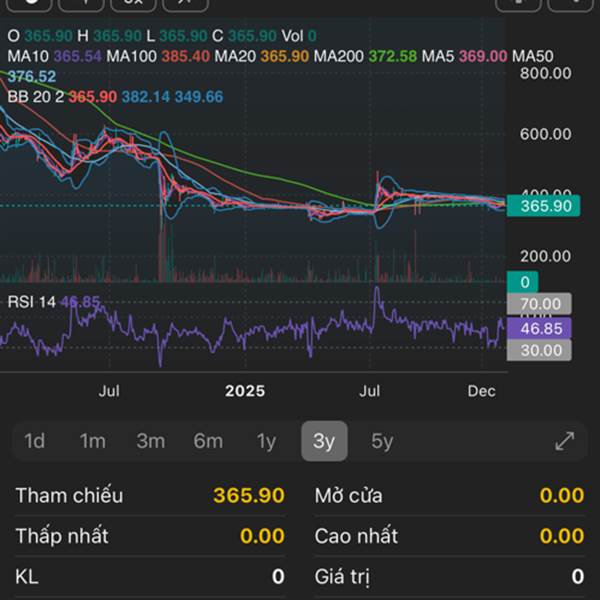Tap the MA5 indicator legend
This screenshot has height=600, width=600.
click(437, 56)
